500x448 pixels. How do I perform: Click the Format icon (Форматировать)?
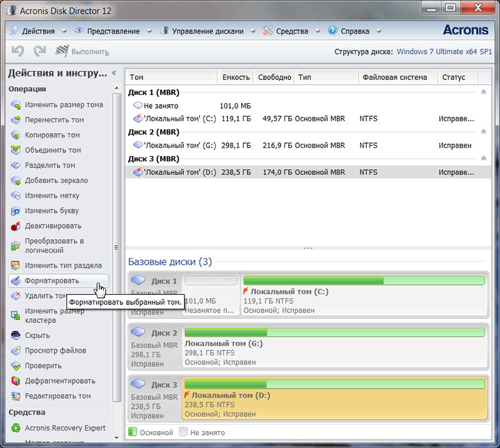[16, 281]
